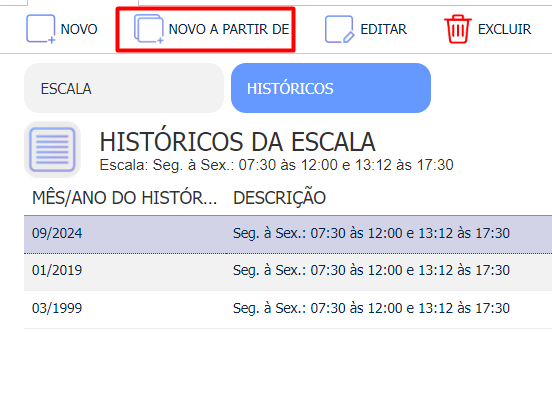Click the description of the 09/2024 entry
This screenshot has height=398, width=552.
click(371, 233)
